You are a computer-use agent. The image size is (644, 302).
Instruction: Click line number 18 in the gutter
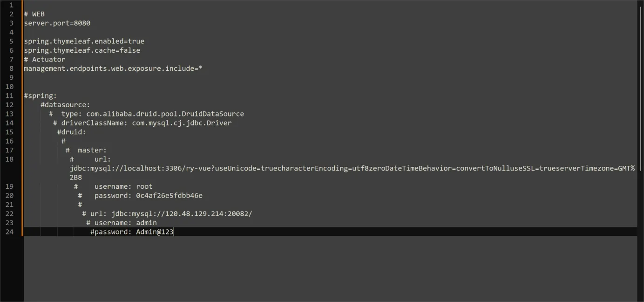click(9, 159)
